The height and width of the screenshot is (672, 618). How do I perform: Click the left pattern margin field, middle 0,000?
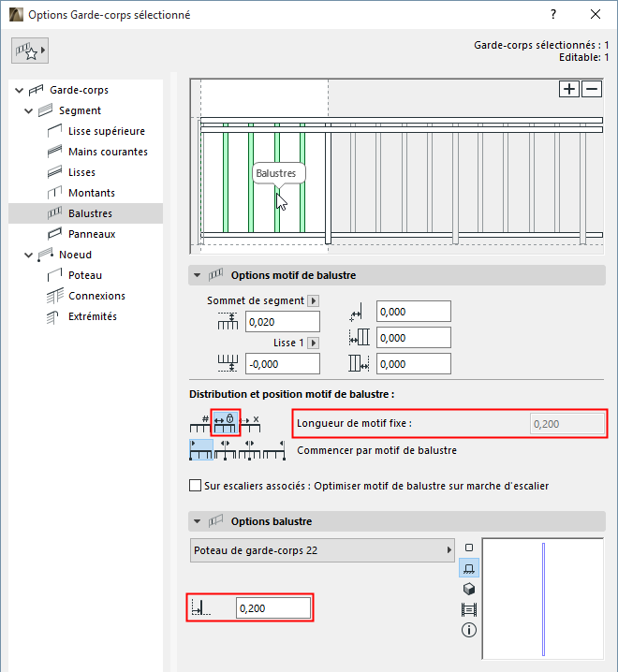point(414,338)
